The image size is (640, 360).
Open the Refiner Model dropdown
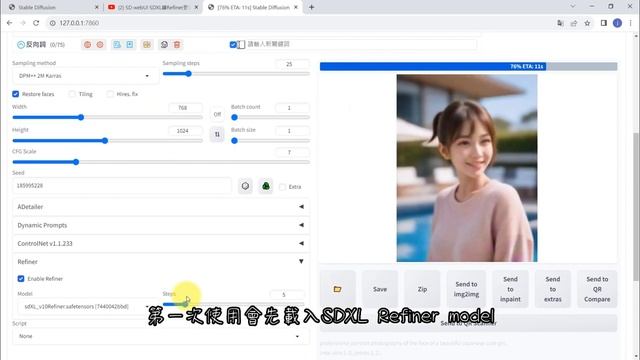click(x=84, y=307)
